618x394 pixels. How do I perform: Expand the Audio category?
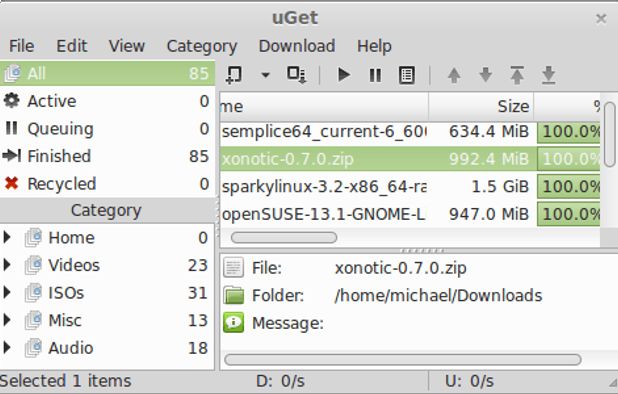point(7,348)
